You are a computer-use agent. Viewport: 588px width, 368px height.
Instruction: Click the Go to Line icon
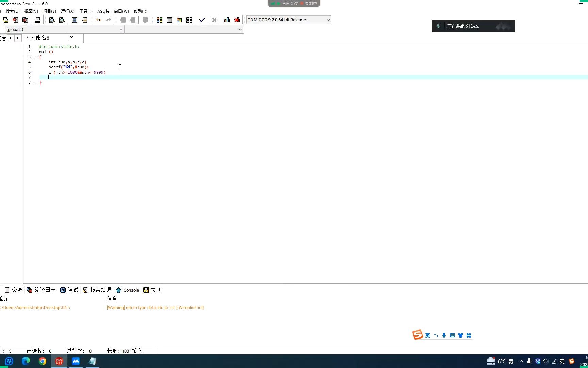pos(84,20)
